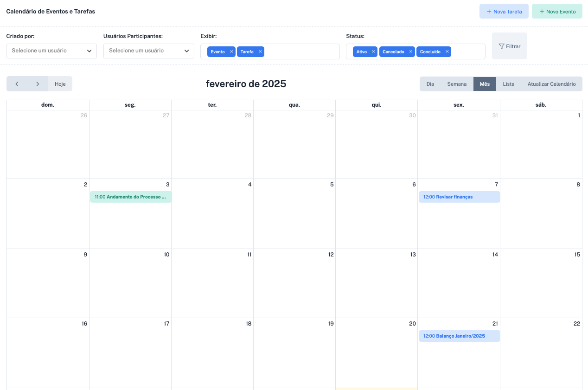Viewport: 588px width, 390px height.
Task: Remove the Concluído status tag
Action: [x=447, y=52]
